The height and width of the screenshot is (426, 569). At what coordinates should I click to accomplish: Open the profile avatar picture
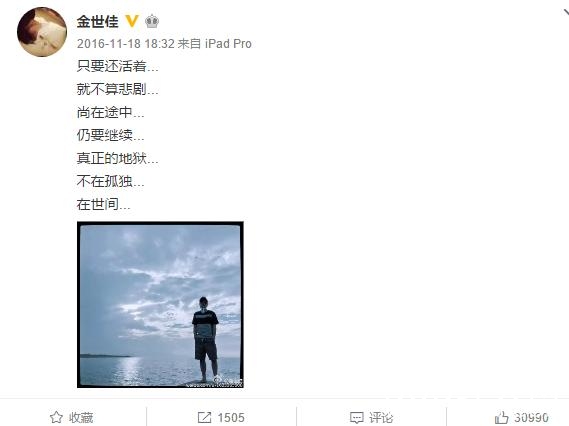tap(42, 32)
